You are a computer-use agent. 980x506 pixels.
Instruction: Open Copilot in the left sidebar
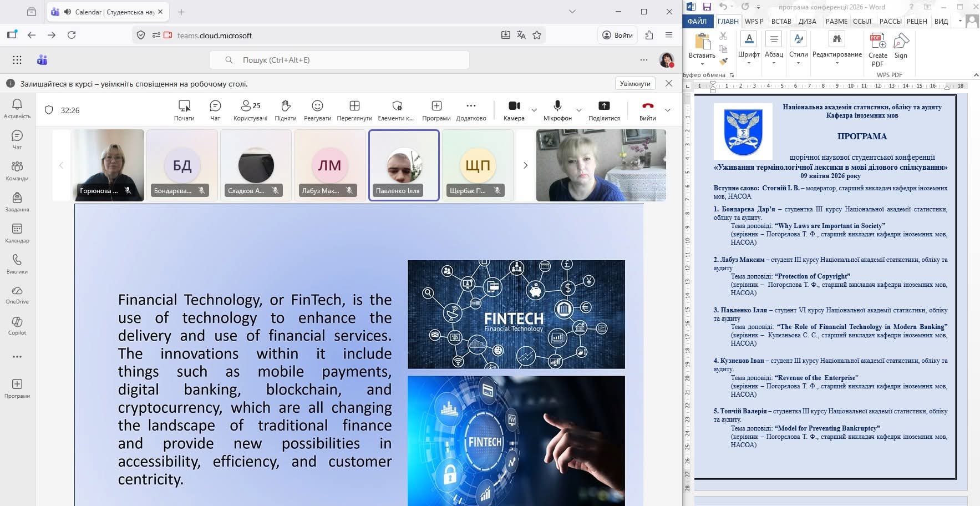point(17,326)
